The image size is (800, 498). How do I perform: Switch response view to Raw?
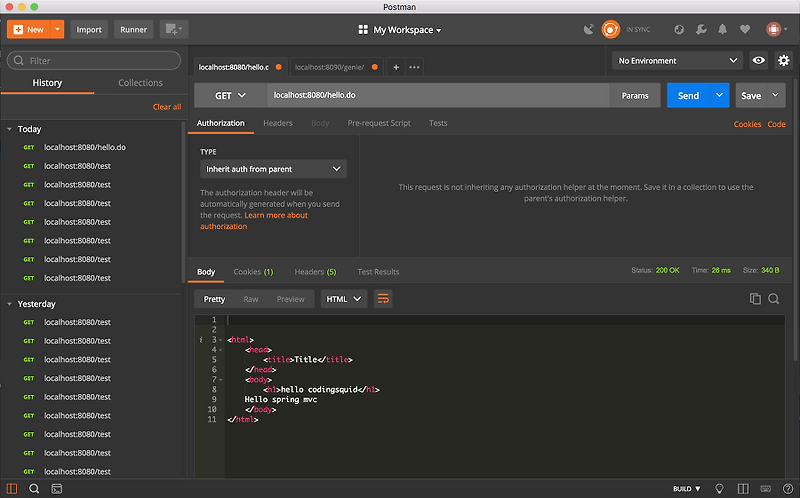(x=251, y=299)
